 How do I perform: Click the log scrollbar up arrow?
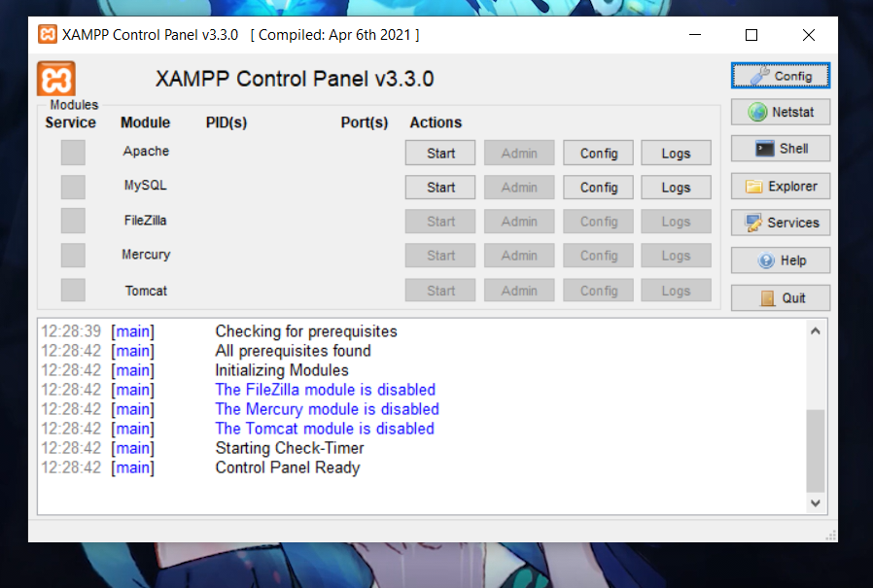coord(816,331)
